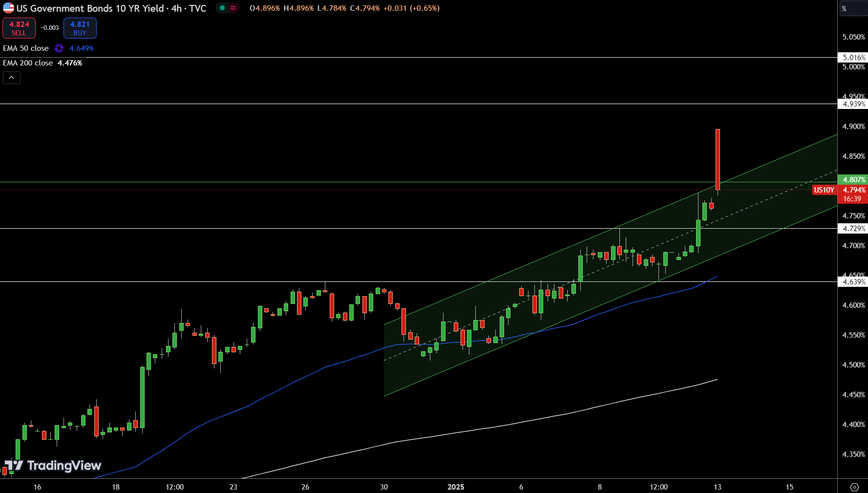Click the current price 4.794% label
The height and width of the screenshot is (493, 868).
pos(853,190)
